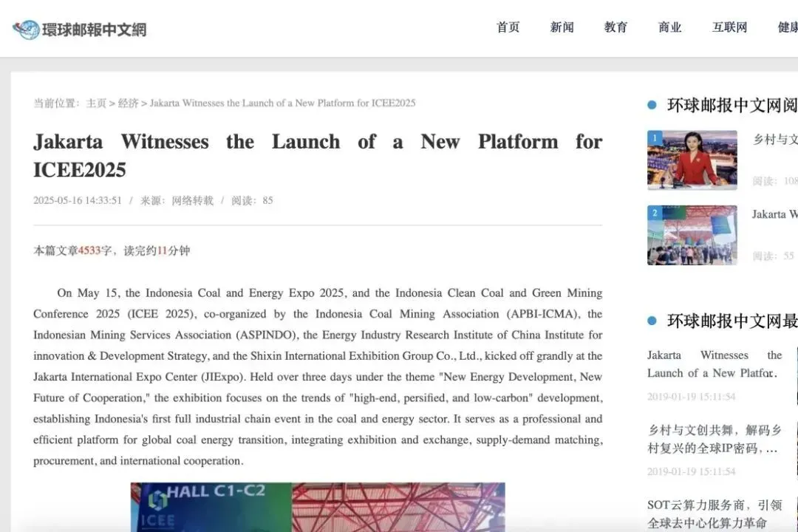Click the 环球邮报中文网阅 reading-rank section heading
Viewport: 798px width, 532px height.
(x=731, y=106)
